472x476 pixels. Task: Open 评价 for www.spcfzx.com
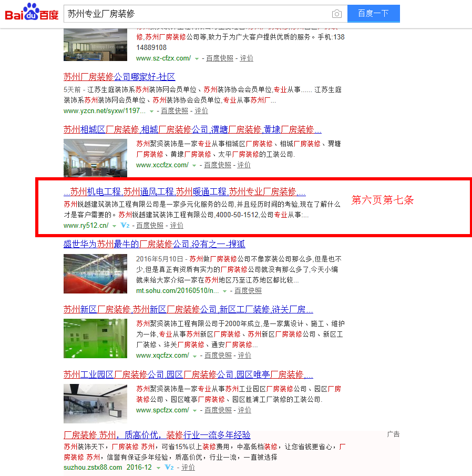[244, 410]
